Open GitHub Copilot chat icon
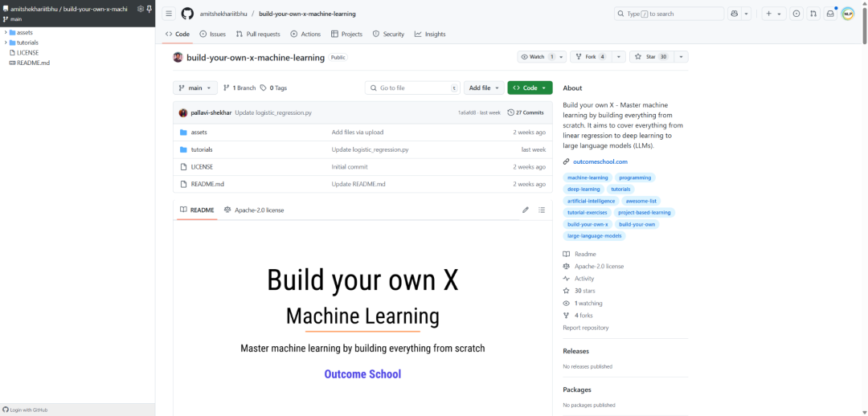This screenshot has height=416, width=868. click(x=735, y=14)
